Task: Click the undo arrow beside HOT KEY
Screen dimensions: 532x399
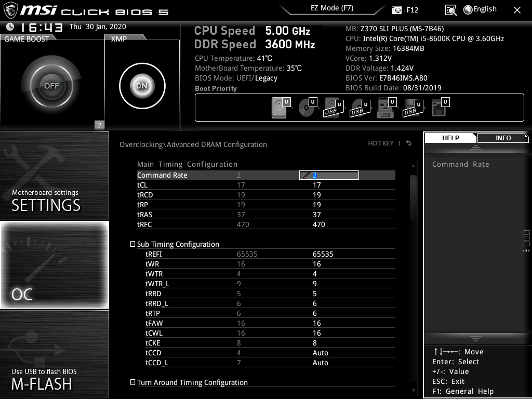Action: (408, 143)
